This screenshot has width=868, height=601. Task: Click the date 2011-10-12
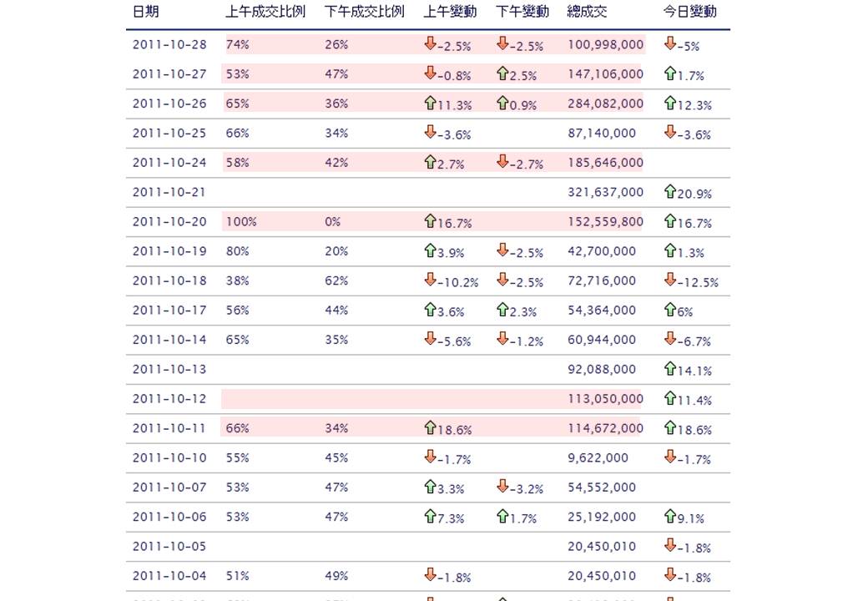pyautogui.click(x=169, y=398)
